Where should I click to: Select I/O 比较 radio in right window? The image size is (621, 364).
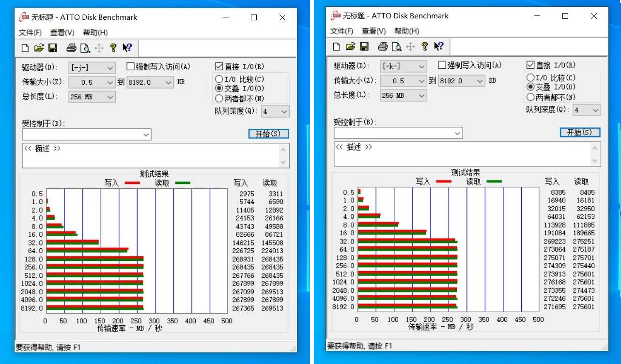530,77
